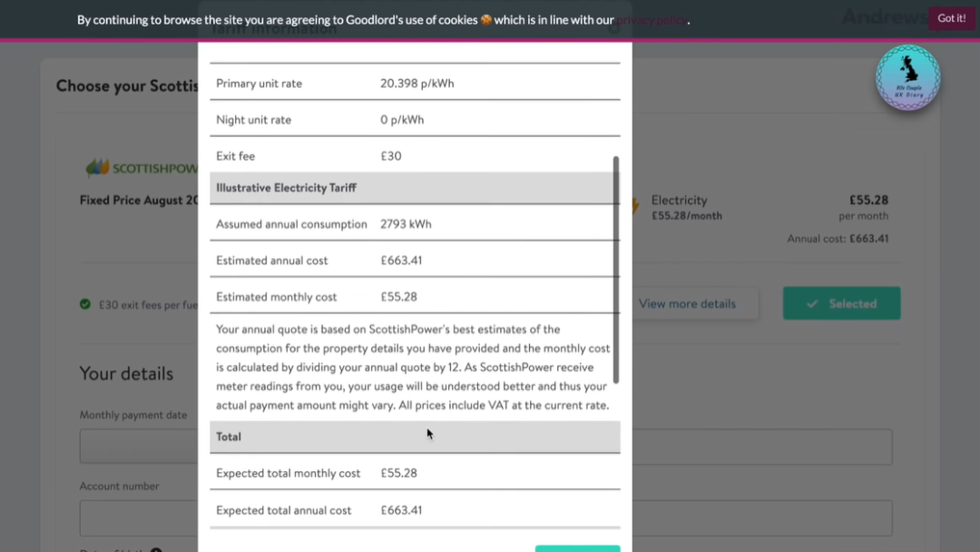
Task: Open the privacy policy link
Action: 653,20
